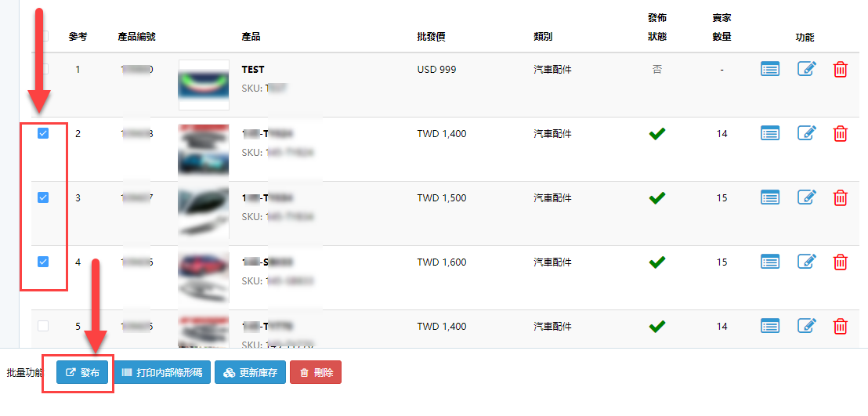This screenshot has width=868, height=416.
Task: Edit the TEST product via the pencil icon
Action: (807, 69)
